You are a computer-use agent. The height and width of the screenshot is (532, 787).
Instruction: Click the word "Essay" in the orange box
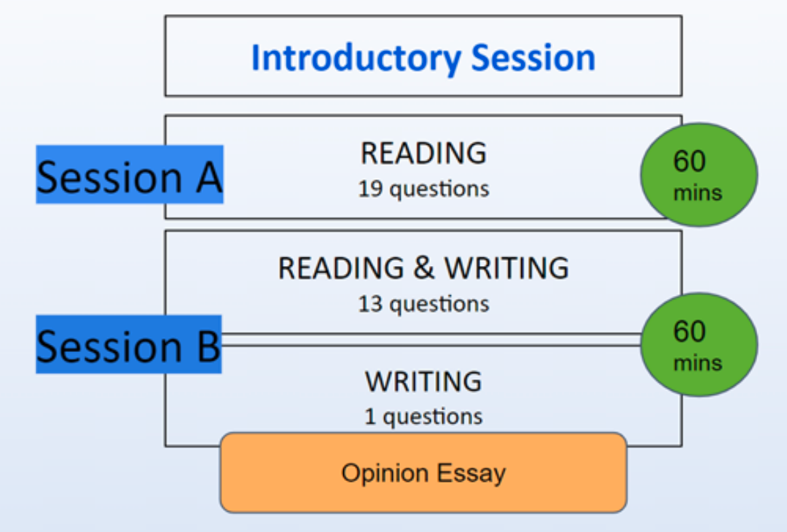tap(471, 474)
